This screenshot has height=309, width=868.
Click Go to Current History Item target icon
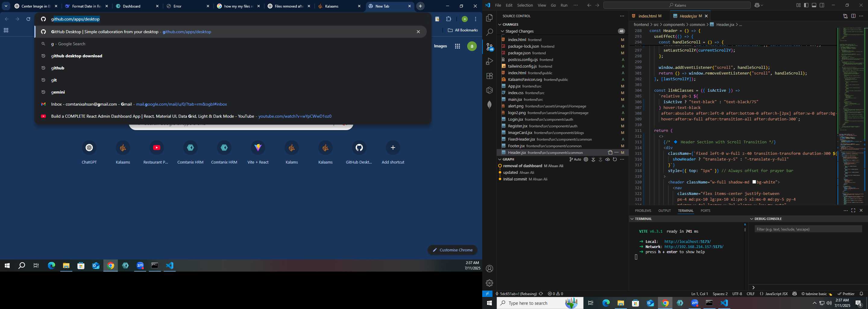click(x=586, y=160)
